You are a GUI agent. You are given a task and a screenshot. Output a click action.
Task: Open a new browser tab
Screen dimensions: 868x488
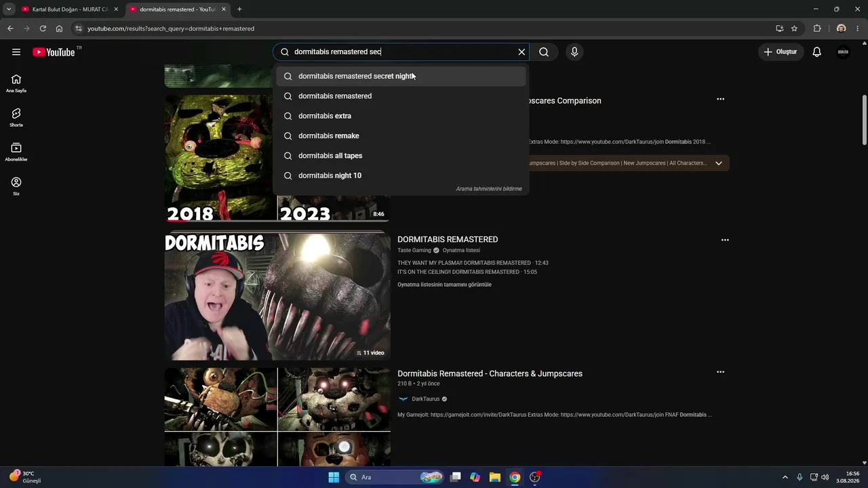[x=239, y=9]
